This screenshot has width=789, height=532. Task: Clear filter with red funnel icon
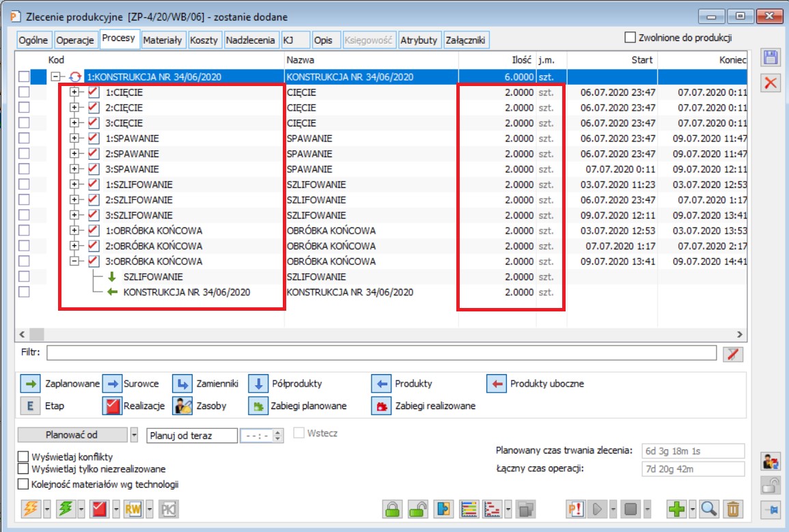click(x=733, y=353)
